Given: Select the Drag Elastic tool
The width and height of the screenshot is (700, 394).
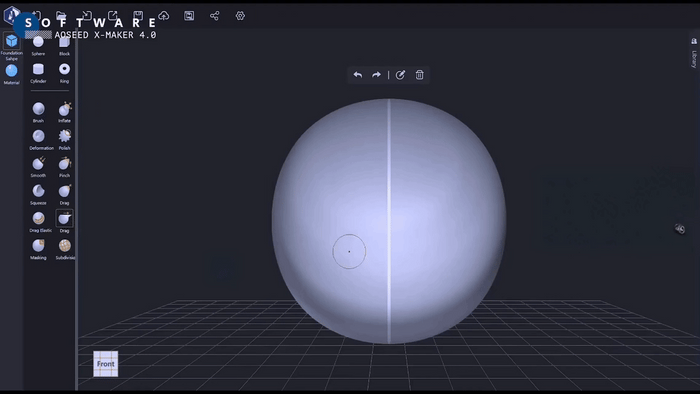Looking at the screenshot, I should (40, 222).
